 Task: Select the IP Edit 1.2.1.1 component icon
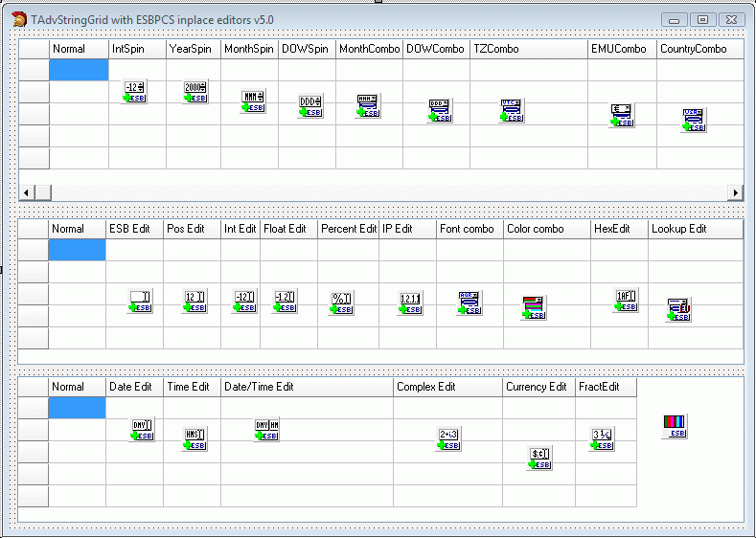(410, 303)
